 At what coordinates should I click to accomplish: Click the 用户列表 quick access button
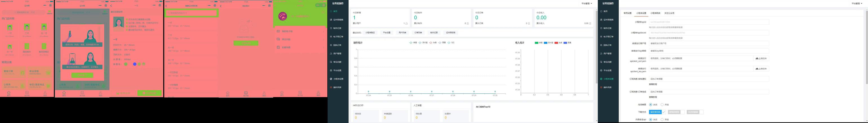pyautogui.click(x=402, y=33)
